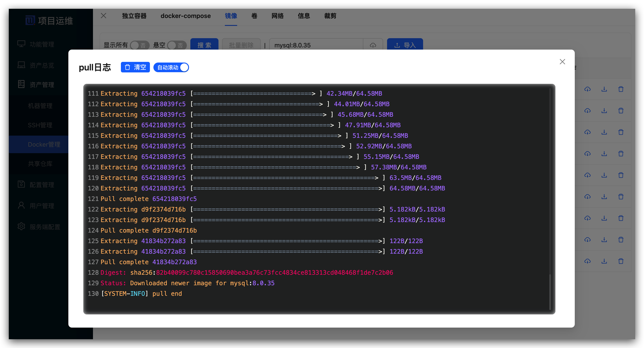Toggle the 自动滚动 auto-scroll switch
644x348 pixels.
[171, 67]
